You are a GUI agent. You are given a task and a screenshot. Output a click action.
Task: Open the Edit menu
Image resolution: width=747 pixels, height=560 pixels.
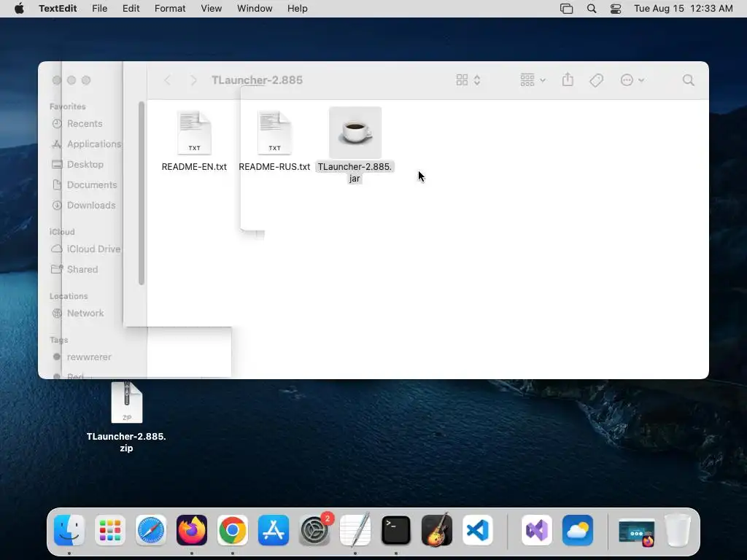(131, 9)
